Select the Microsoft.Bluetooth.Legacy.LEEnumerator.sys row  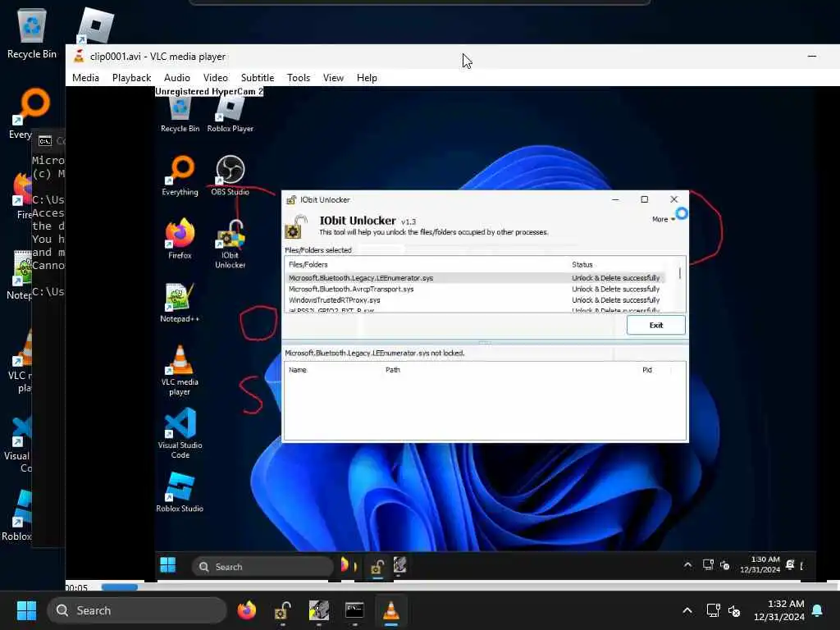(x=475, y=278)
